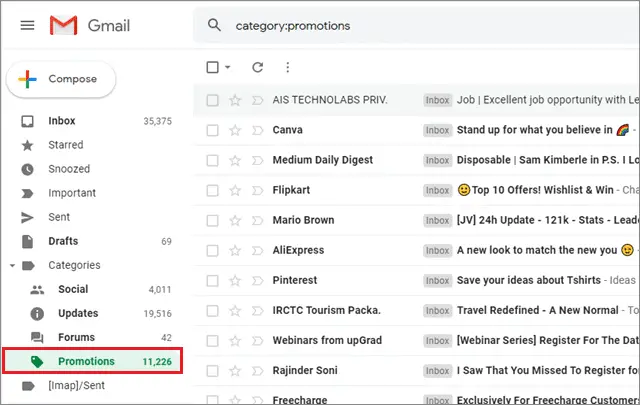640x405 pixels.
Task: Star the Pinterest email
Action: (x=235, y=280)
